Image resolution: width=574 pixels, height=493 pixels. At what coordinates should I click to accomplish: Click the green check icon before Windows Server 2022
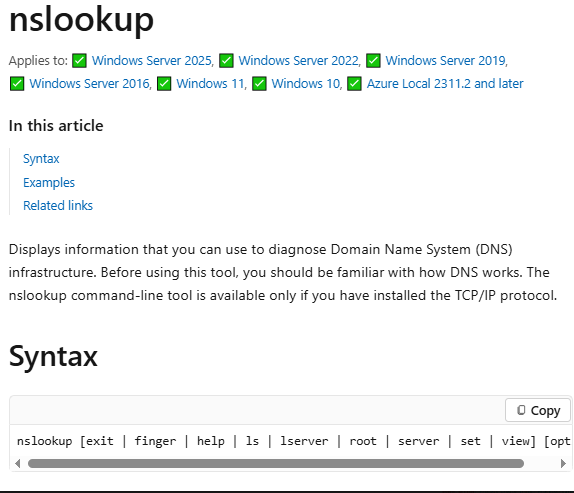pyautogui.click(x=226, y=61)
